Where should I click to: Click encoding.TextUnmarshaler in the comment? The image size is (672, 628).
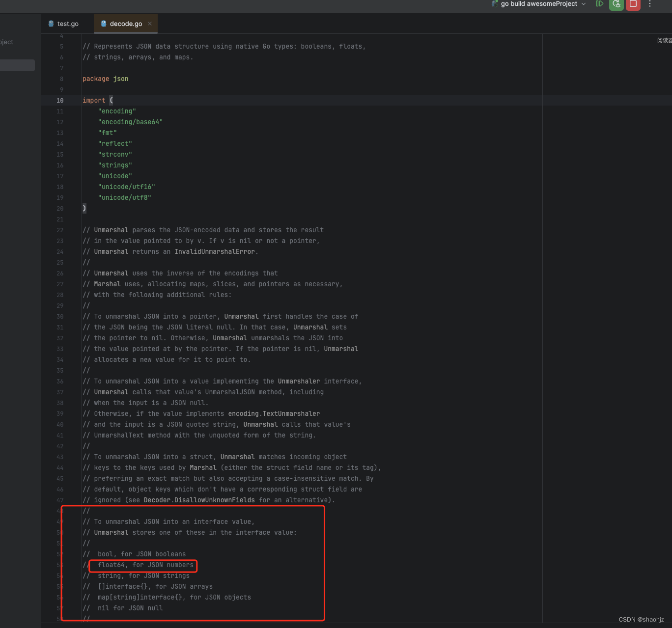pos(274,413)
